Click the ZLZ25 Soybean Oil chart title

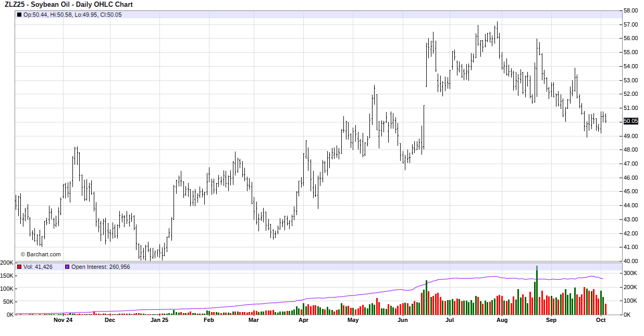click(x=68, y=5)
